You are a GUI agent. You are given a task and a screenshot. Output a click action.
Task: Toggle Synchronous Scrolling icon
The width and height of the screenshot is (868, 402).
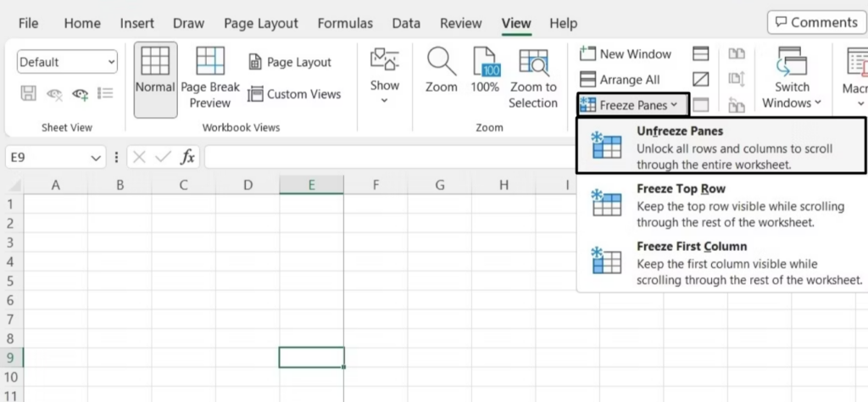pos(737,79)
